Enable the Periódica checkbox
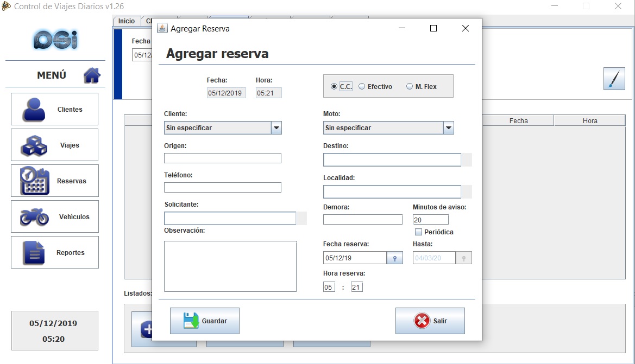 (x=418, y=232)
